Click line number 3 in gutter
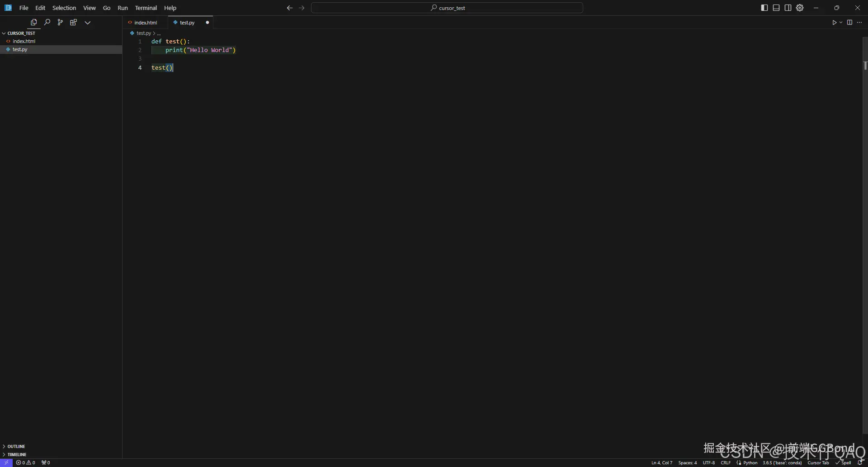This screenshot has height=467, width=868. 140,59
